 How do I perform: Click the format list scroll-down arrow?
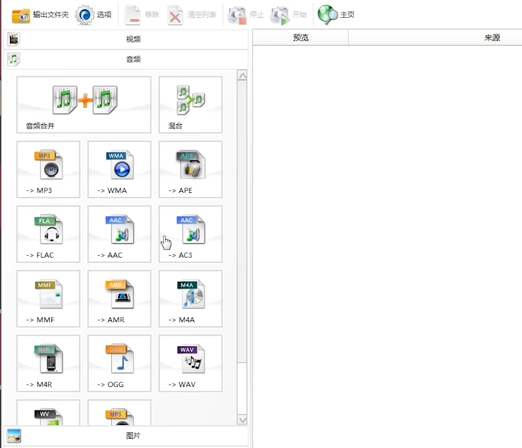242,420
